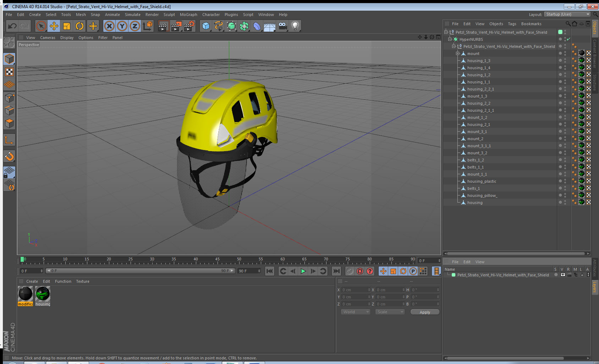Click Object Manager horizontal scrollbar
This screenshot has width=599, height=364.
(x=515, y=253)
